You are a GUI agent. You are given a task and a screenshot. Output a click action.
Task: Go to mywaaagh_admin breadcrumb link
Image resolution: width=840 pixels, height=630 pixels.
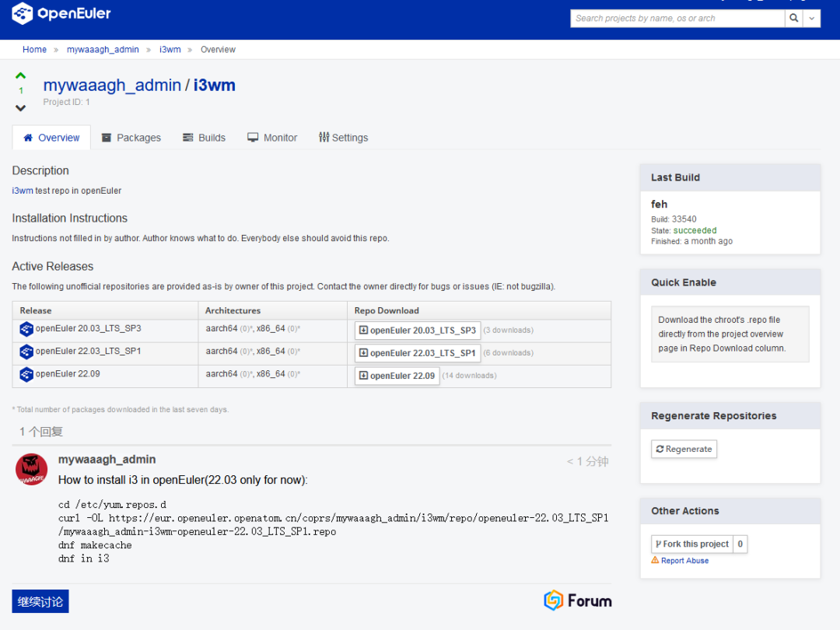click(103, 50)
